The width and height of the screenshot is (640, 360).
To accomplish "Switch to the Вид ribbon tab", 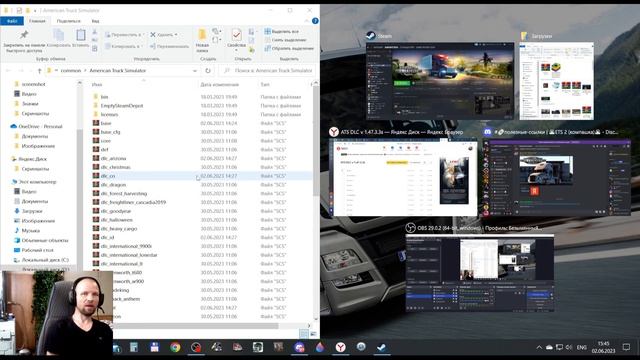I will (95, 21).
